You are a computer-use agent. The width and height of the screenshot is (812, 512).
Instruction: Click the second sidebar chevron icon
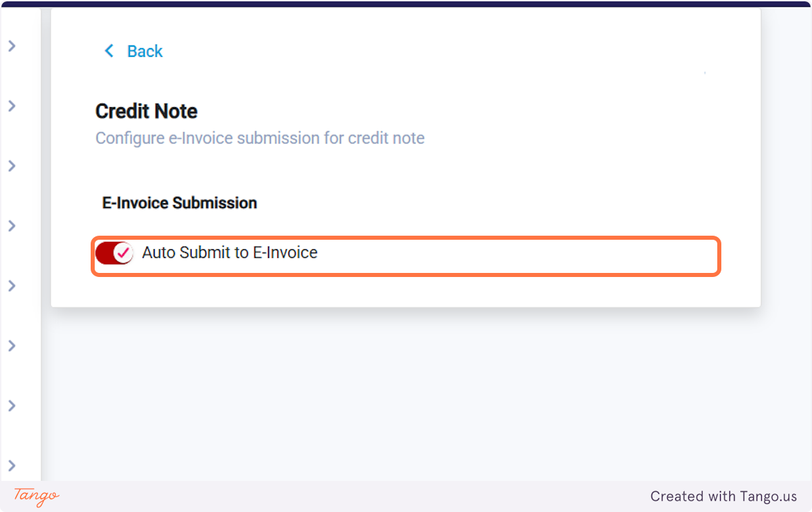pos(12,106)
